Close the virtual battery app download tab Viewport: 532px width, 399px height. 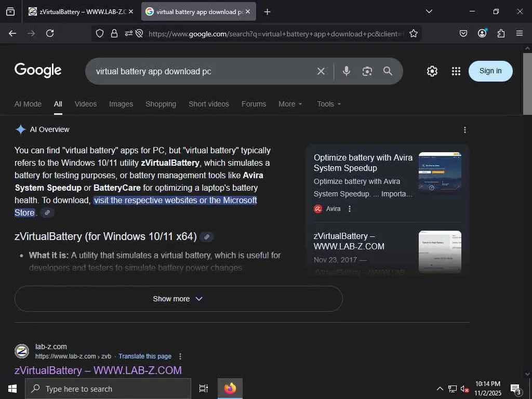pos(248,11)
